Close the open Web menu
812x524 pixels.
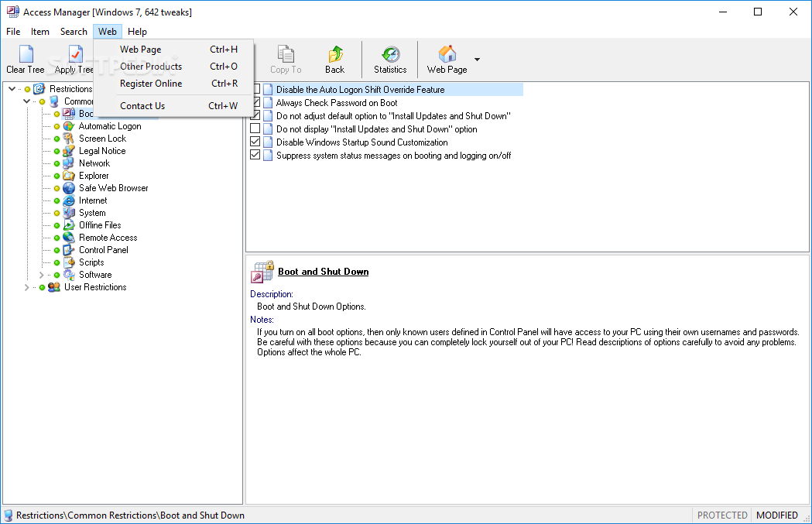[108, 32]
